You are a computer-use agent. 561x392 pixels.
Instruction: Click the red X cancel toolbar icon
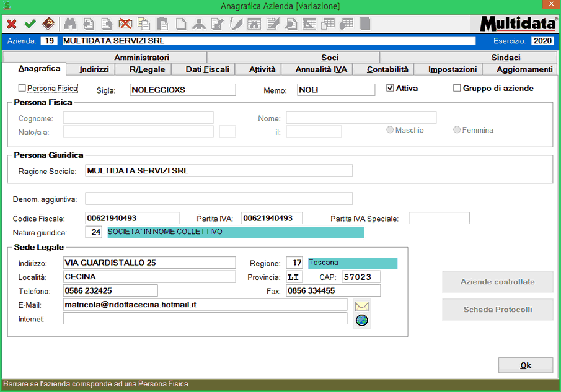(x=12, y=24)
